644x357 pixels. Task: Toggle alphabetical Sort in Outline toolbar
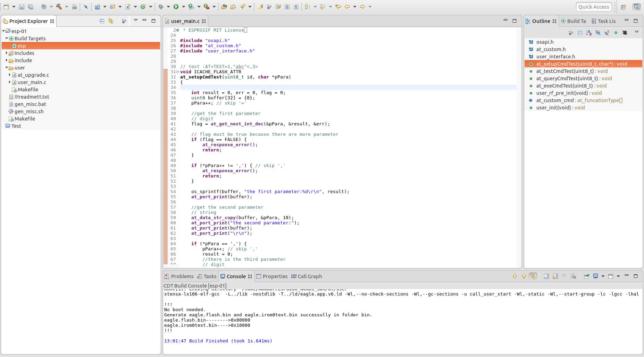pos(589,33)
